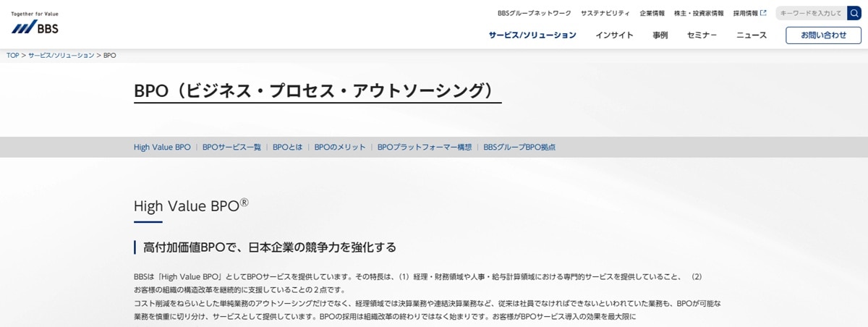Jump to High Value BPO anchor
Image resolution: width=868 pixels, height=327 pixels.
click(x=162, y=147)
